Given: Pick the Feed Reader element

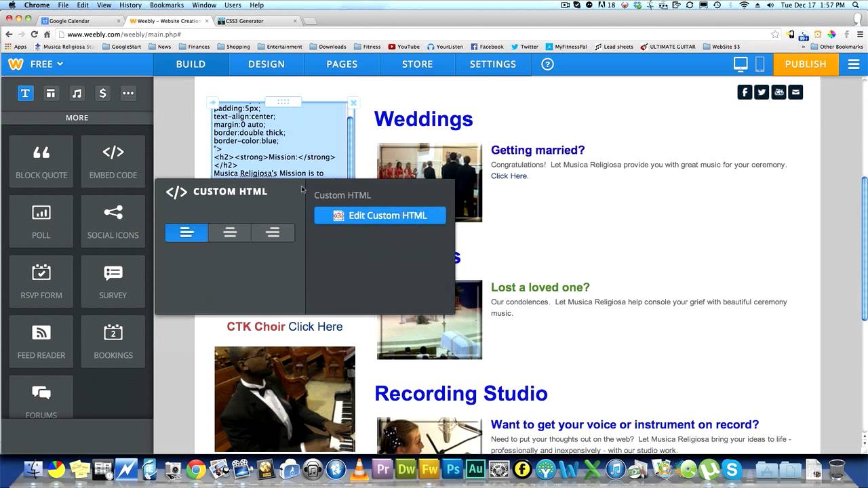Looking at the screenshot, I should pyautogui.click(x=41, y=342).
